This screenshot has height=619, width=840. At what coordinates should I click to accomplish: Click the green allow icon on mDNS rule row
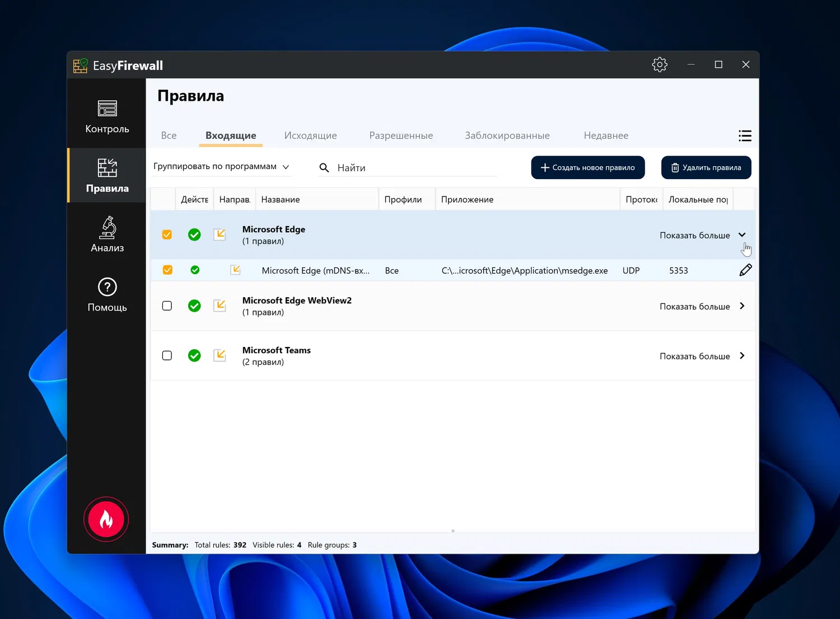195,270
